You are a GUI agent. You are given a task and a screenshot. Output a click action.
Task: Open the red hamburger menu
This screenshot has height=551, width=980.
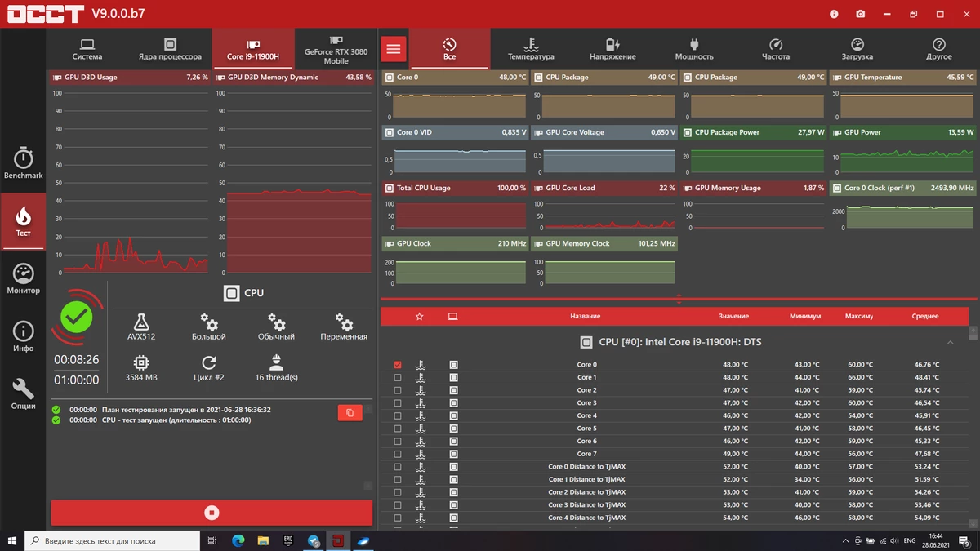[x=394, y=49]
